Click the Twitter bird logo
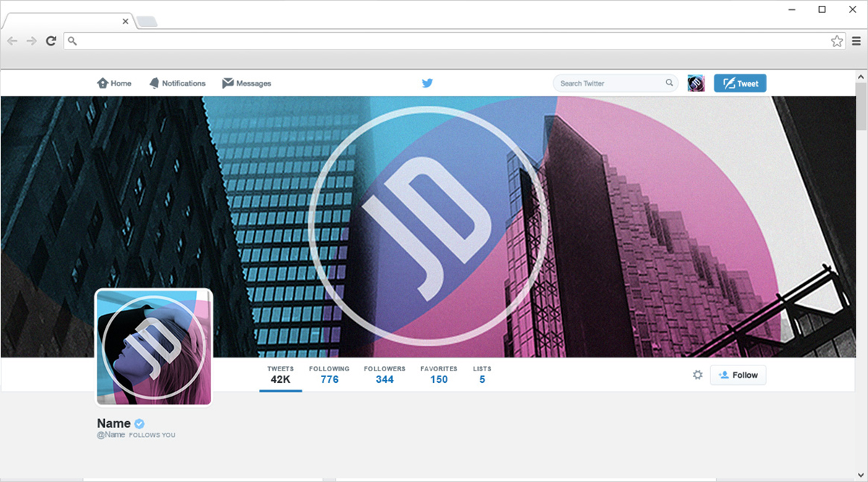 coord(427,83)
